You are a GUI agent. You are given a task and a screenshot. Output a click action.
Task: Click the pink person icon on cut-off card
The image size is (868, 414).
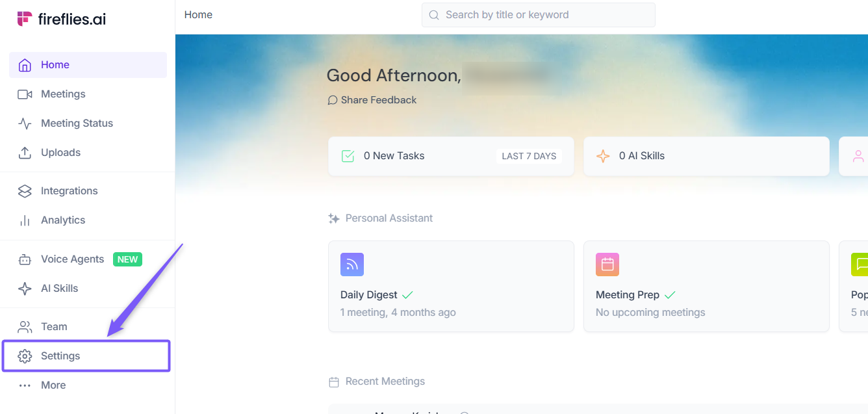[x=858, y=156]
